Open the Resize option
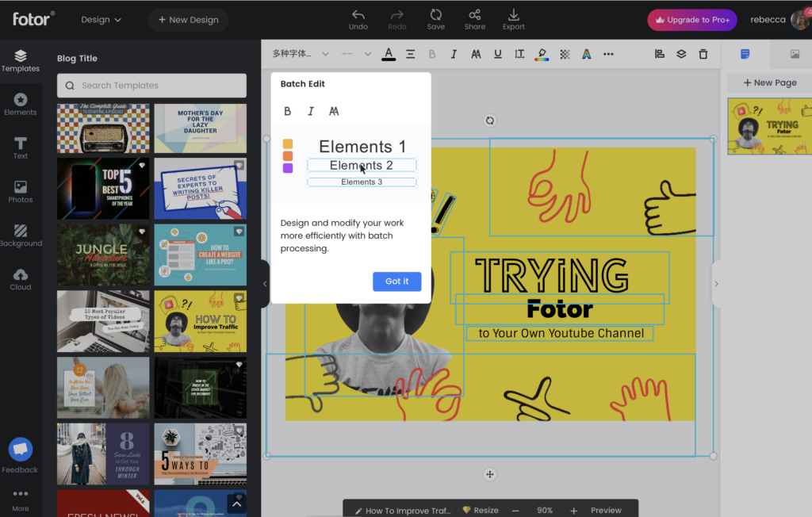This screenshot has width=812, height=517. click(480, 511)
